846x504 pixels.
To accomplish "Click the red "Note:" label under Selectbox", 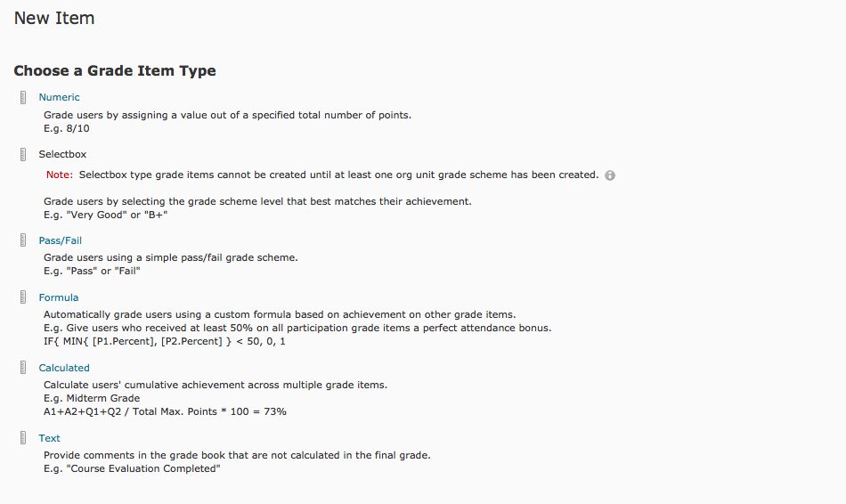I will 60,175.
